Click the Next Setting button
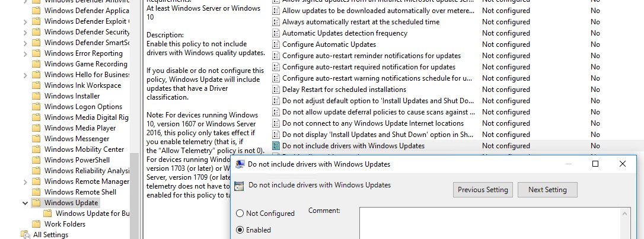Image resolution: width=644 pixels, height=239 pixels. [x=547, y=190]
